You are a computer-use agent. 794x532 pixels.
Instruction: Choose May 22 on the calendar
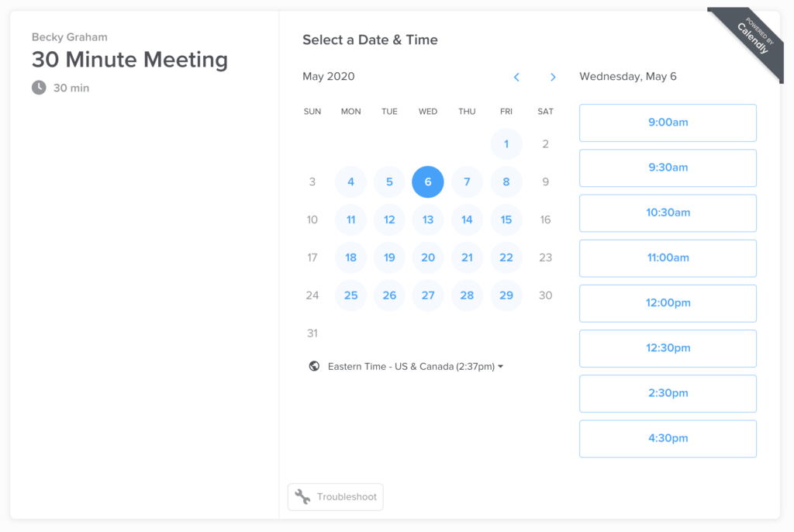pyautogui.click(x=506, y=257)
